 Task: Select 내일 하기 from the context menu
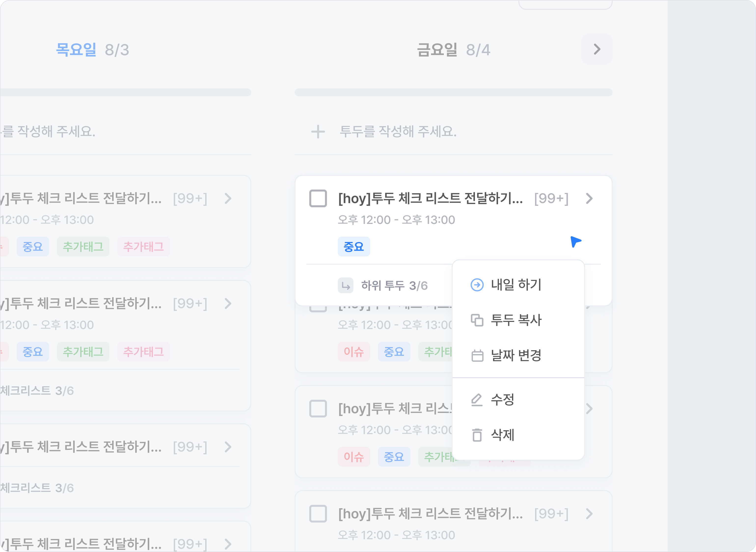point(516,285)
